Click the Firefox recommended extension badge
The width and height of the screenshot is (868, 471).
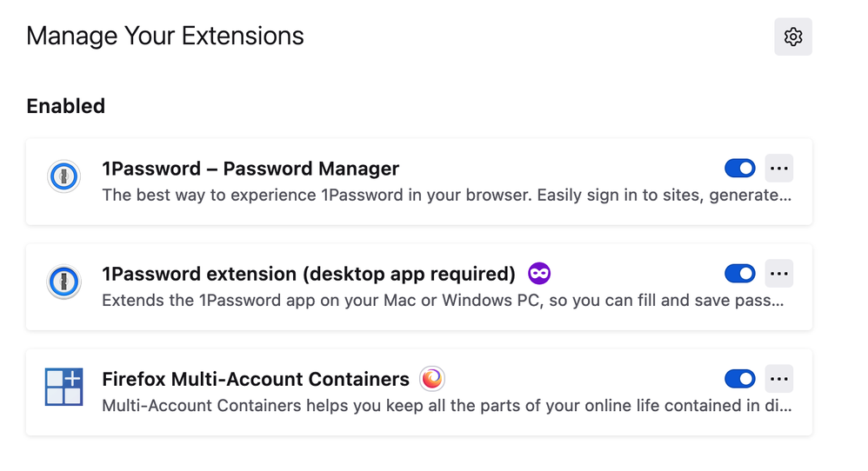[x=432, y=379]
